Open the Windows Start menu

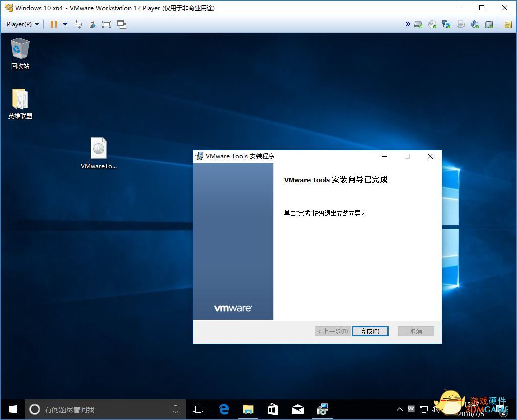(x=13, y=409)
